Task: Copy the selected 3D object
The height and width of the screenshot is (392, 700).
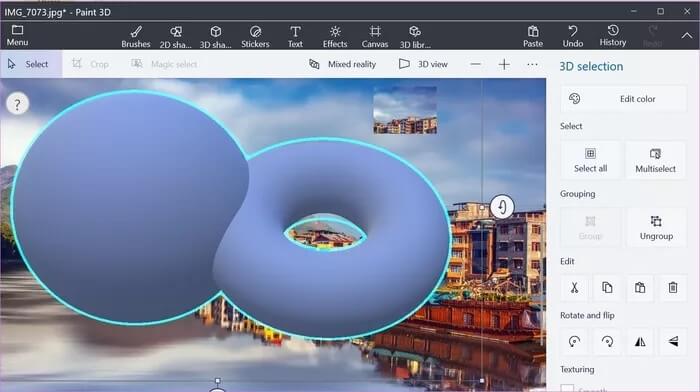Action: click(x=607, y=288)
